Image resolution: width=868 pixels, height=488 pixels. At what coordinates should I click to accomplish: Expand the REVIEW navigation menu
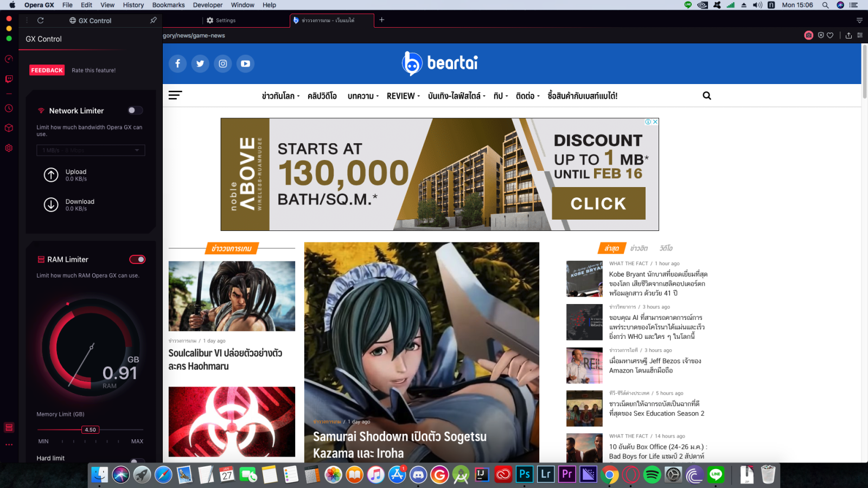pyautogui.click(x=403, y=96)
